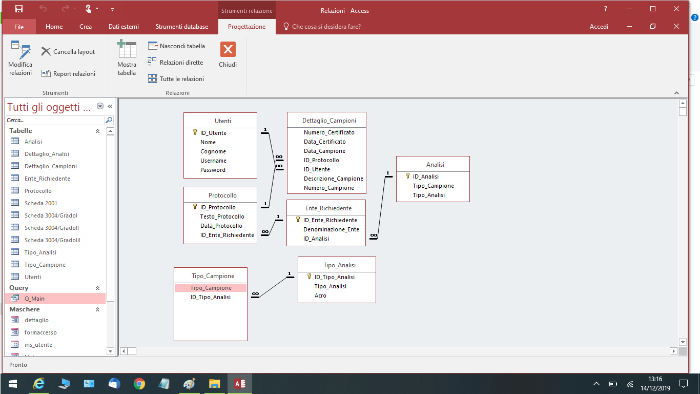This screenshot has width=700, height=394.
Task: Click ID_Tipo_Analisi key in Tipo_Analisi table
Action: click(x=334, y=277)
